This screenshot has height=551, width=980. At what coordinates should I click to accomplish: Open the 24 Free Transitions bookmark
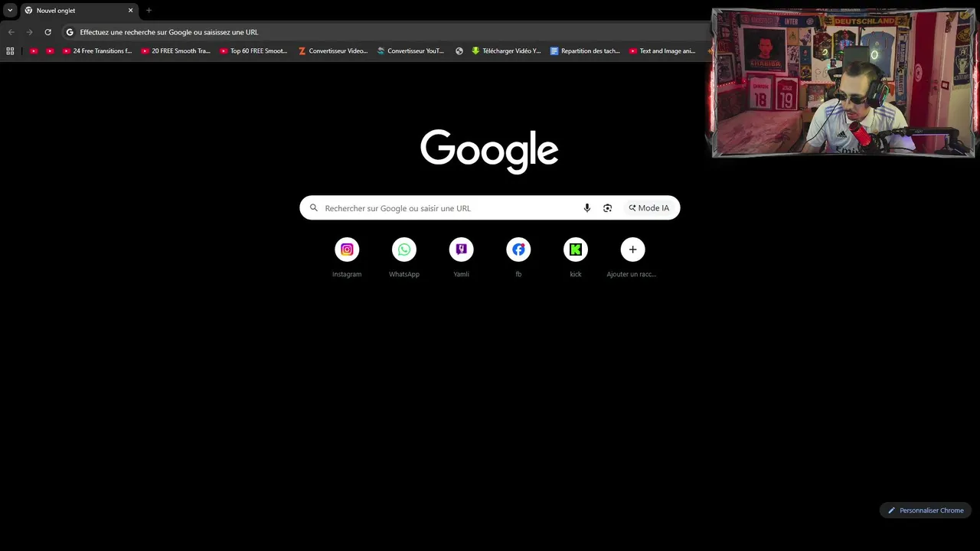point(97,51)
